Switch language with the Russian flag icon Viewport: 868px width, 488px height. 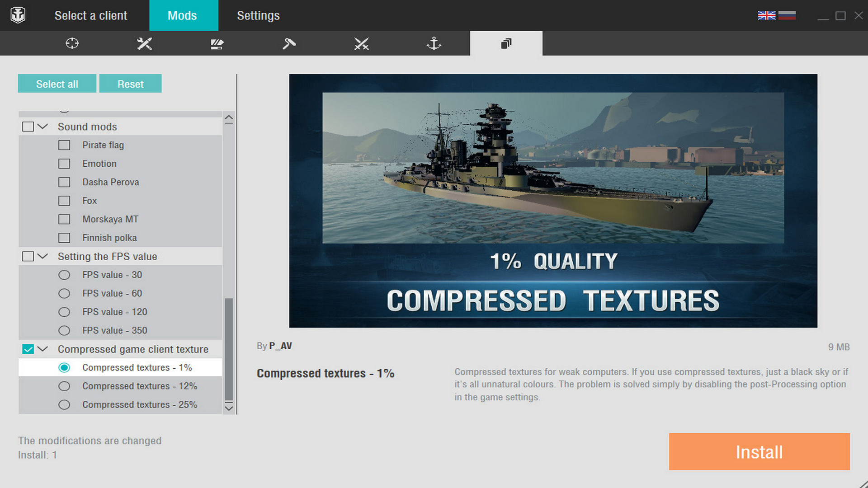787,15
